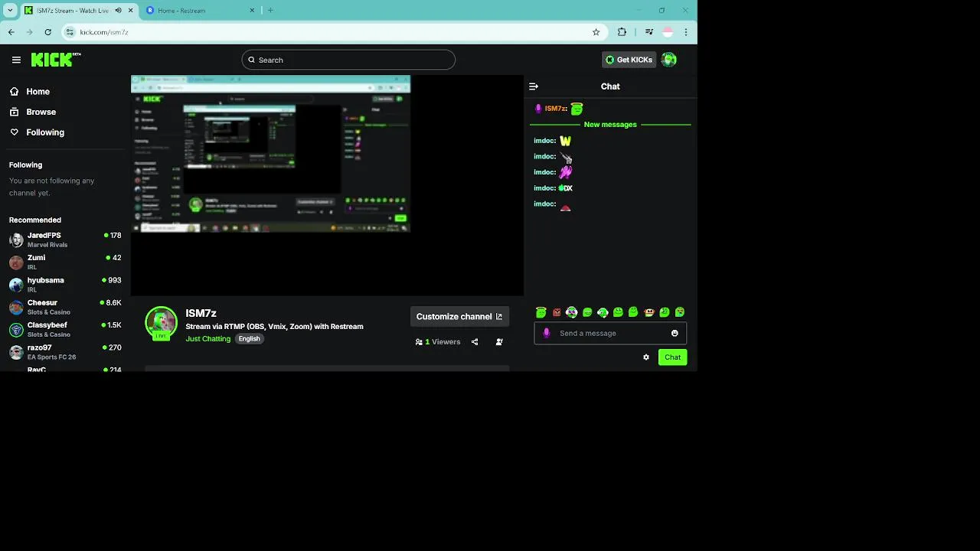
Task: Open the Just Chatting category link
Action: [x=207, y=339]
